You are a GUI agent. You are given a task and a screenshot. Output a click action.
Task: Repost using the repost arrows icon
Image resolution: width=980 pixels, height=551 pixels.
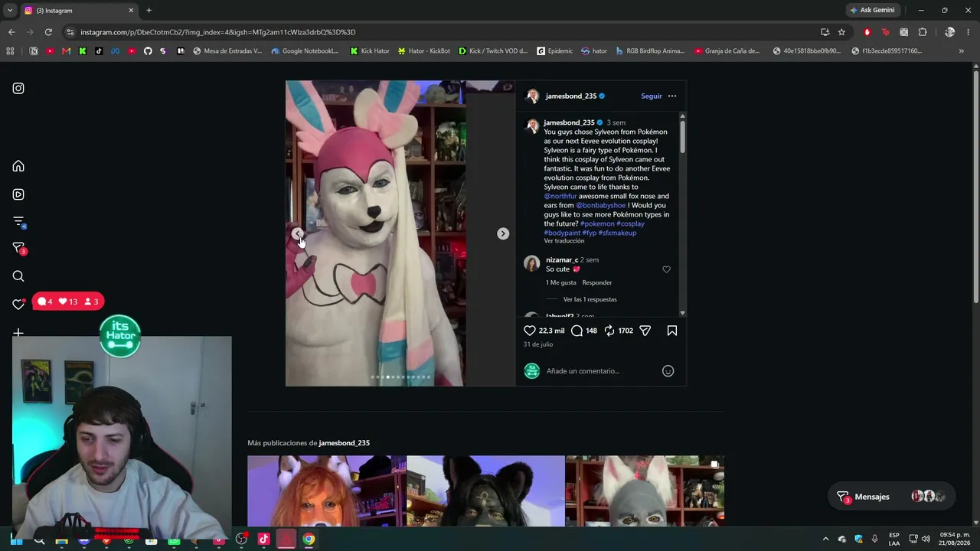[x=609, y=331]
